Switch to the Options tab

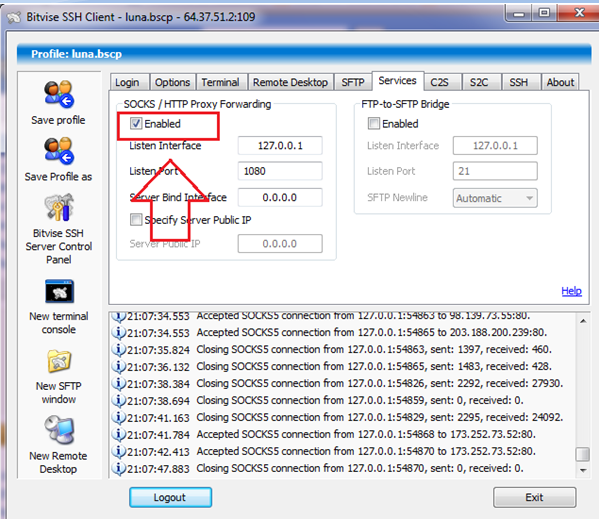172,82
